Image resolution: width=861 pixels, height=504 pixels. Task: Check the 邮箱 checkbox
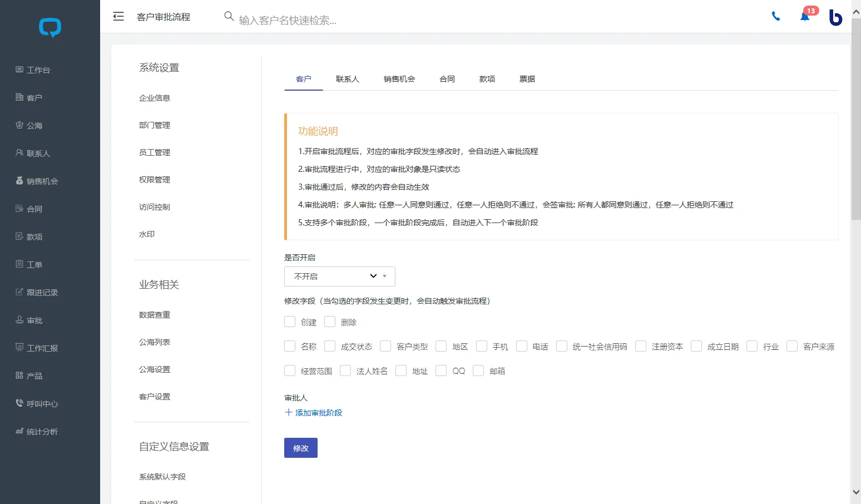478,370
